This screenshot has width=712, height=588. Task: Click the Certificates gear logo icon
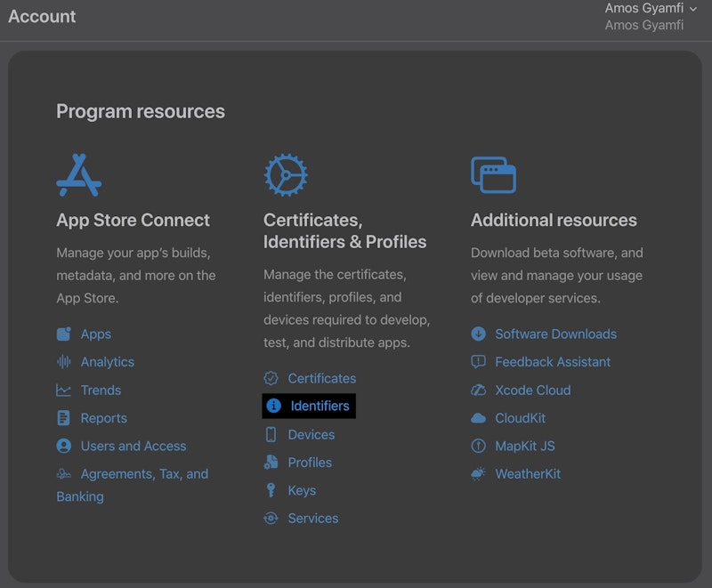pyautogui.click(x=286, y=175)
